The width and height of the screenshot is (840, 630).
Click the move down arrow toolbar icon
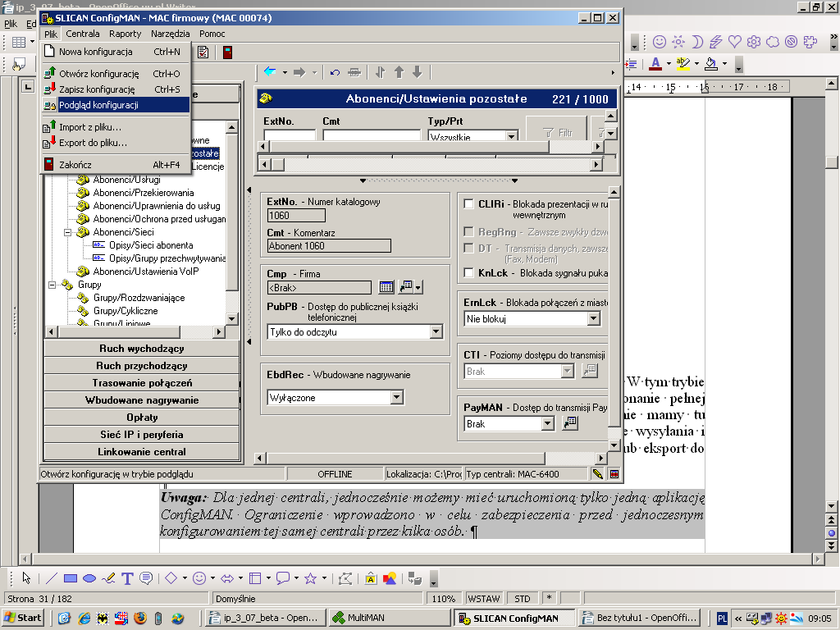pyautogui.click(x=418, y=72)
